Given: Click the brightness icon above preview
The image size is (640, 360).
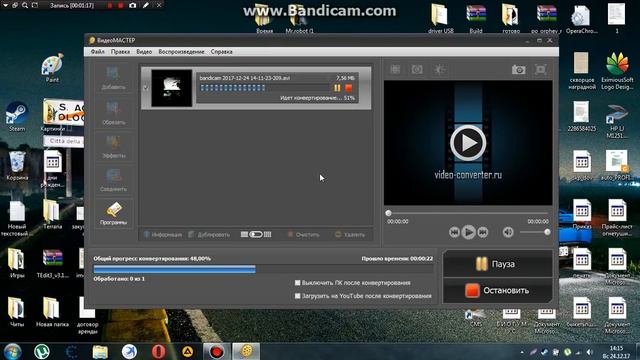Looking at the screenshot, I should pos(439,69).
